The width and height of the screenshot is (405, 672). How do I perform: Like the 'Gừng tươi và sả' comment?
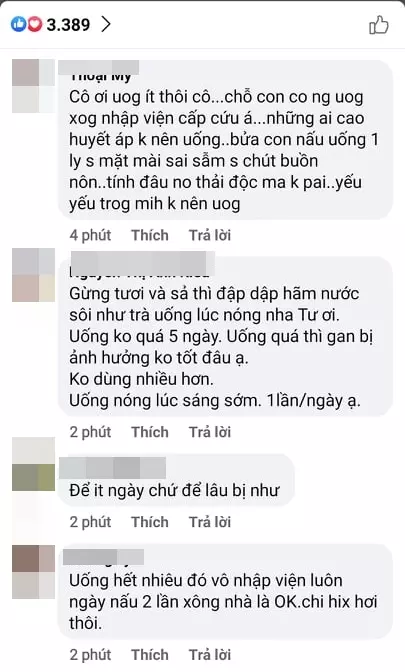point(150,432)
